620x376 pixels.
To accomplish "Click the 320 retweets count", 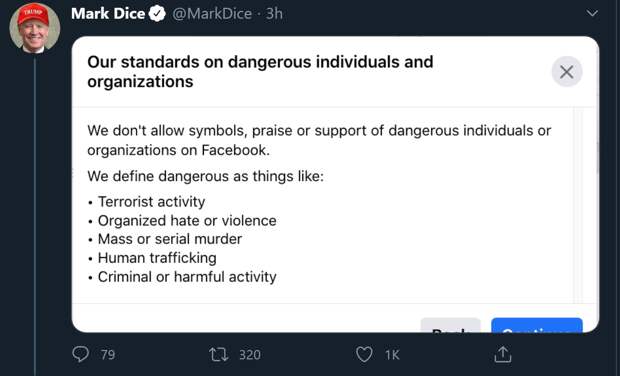I will coord(250,355).
